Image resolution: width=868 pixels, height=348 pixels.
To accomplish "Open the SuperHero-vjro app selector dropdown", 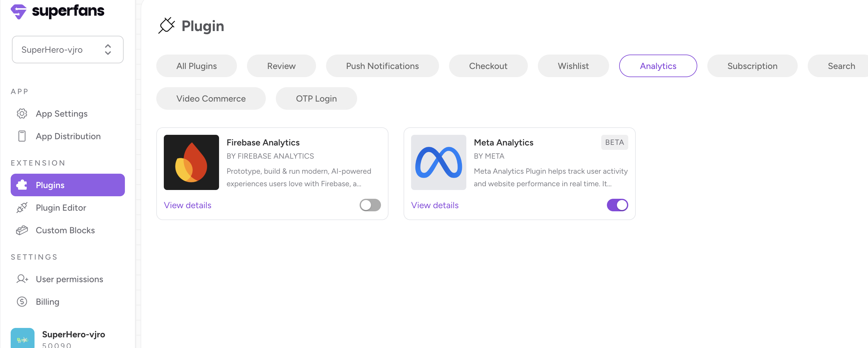I will pyautogui.click(x=68, y=50).
